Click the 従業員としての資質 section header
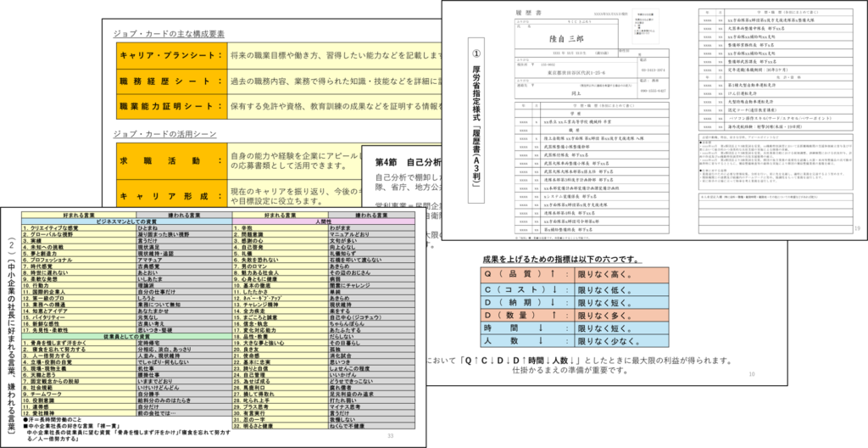868x448 pixels. [127, 337]
